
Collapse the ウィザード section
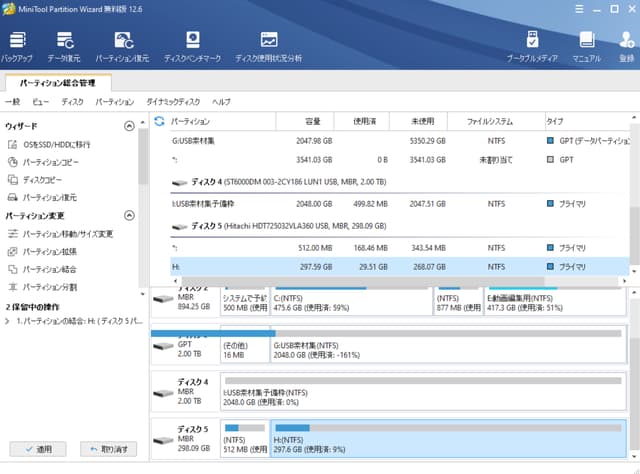click(129, 126)
